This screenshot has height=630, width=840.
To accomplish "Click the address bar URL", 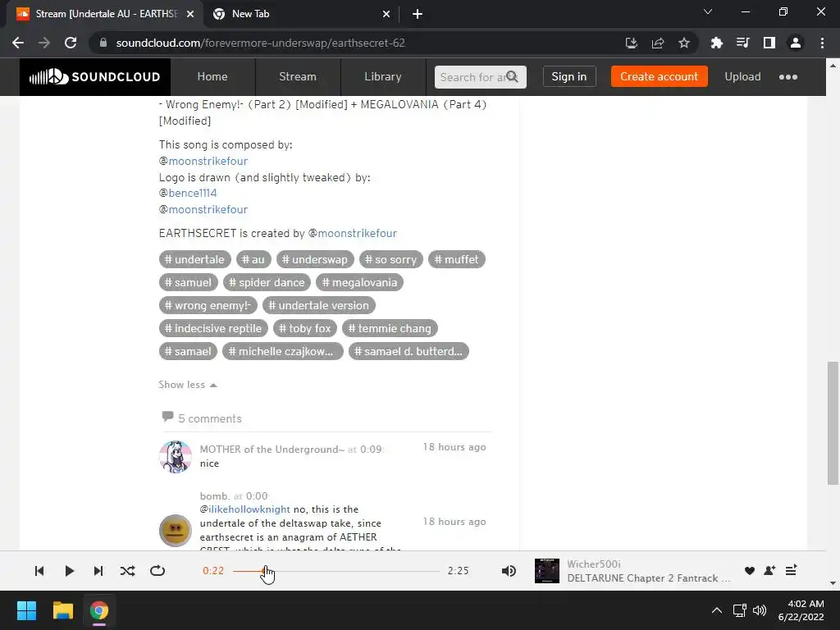I will click(x=260, y=43).
